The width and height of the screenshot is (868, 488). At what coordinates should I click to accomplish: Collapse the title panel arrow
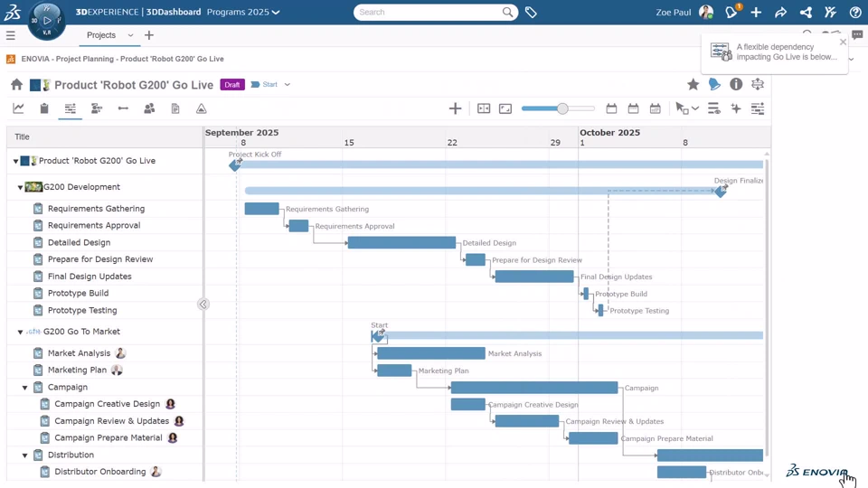203,305
